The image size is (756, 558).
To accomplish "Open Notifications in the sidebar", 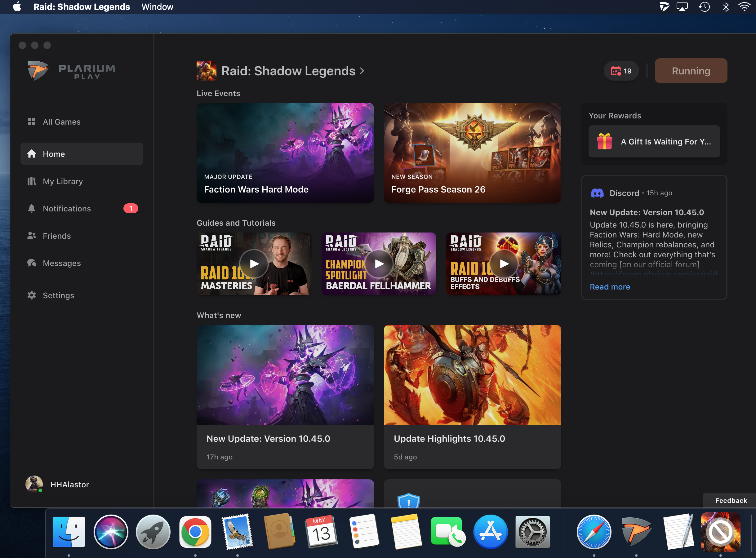I will (82, 208).
